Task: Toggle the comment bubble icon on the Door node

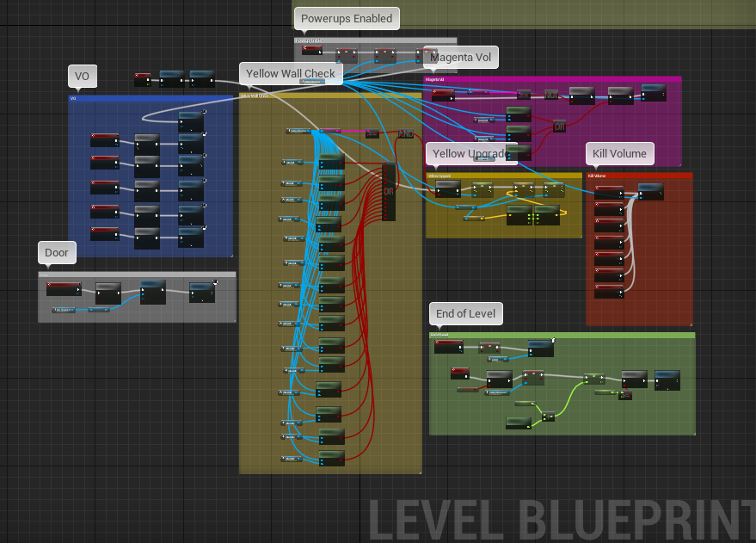Action: coord(215,281)
